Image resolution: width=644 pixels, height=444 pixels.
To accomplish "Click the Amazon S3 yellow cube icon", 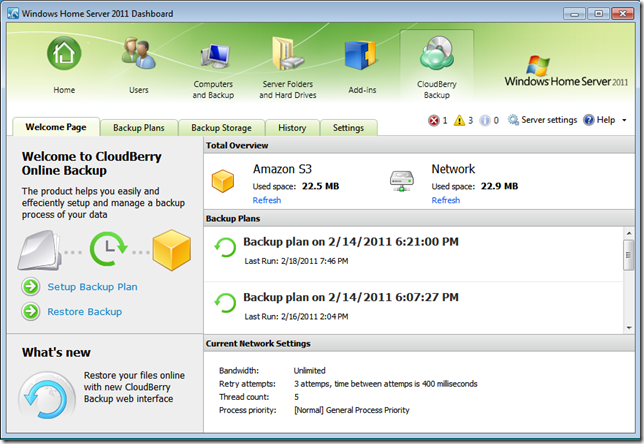I will click(x=223, y=181).
